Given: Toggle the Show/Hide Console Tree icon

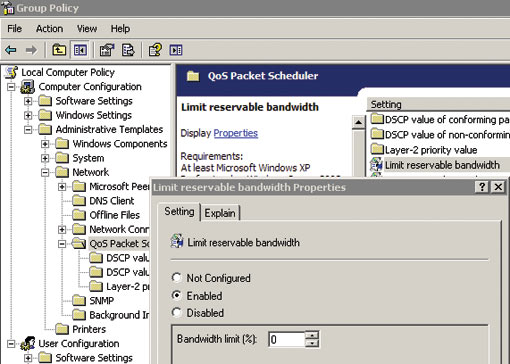Looking at the screenshot, I should tap(80, 50).
